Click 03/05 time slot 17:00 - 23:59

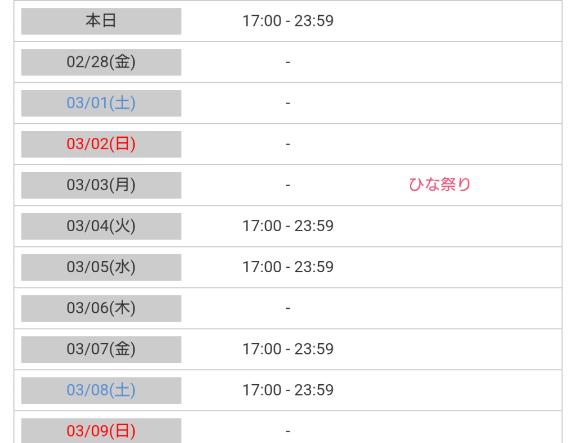click(288, 267)
